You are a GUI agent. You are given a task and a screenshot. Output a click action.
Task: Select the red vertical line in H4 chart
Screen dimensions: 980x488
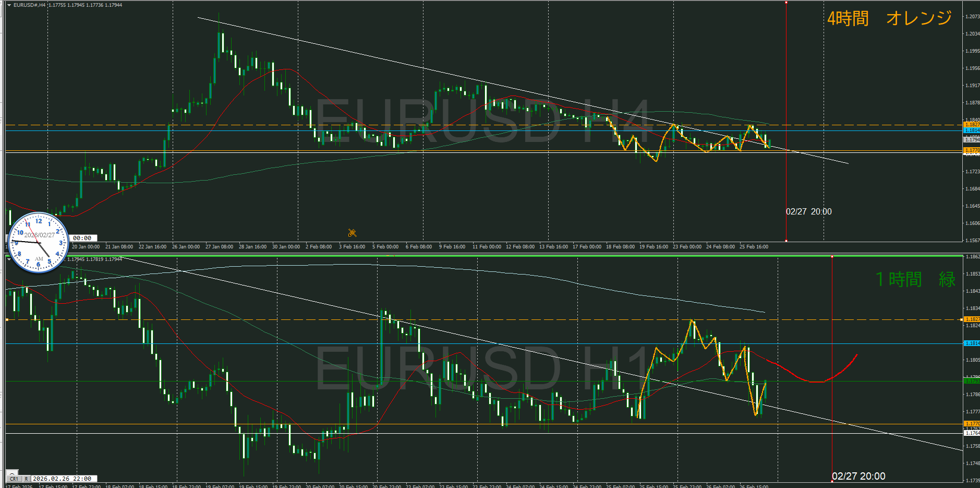(786, 104)
